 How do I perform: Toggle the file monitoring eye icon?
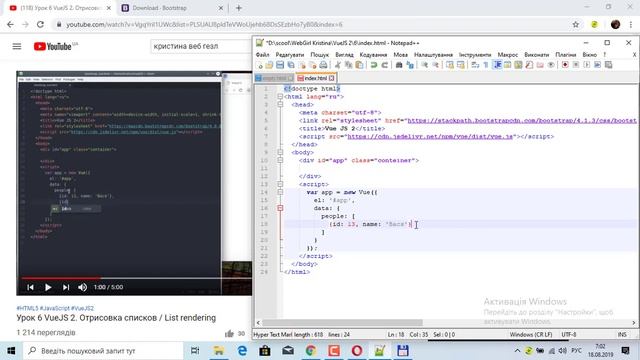[551, 65]
